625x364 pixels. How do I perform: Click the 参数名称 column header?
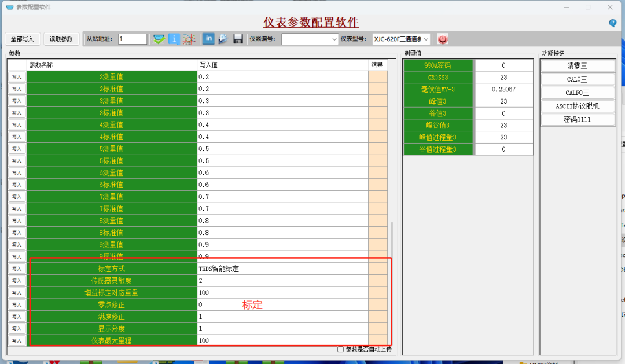[112, 65]
